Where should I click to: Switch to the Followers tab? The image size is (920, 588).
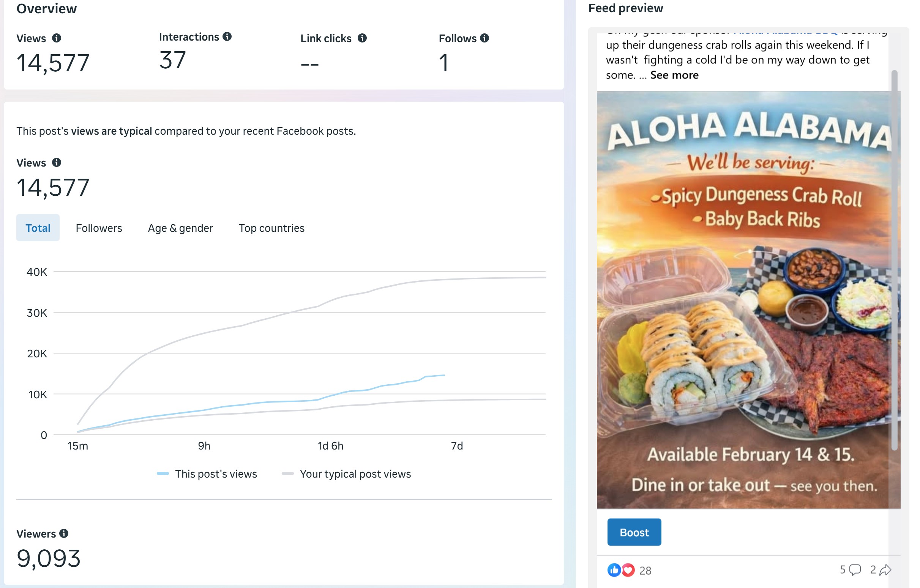[x=99, y=228]
